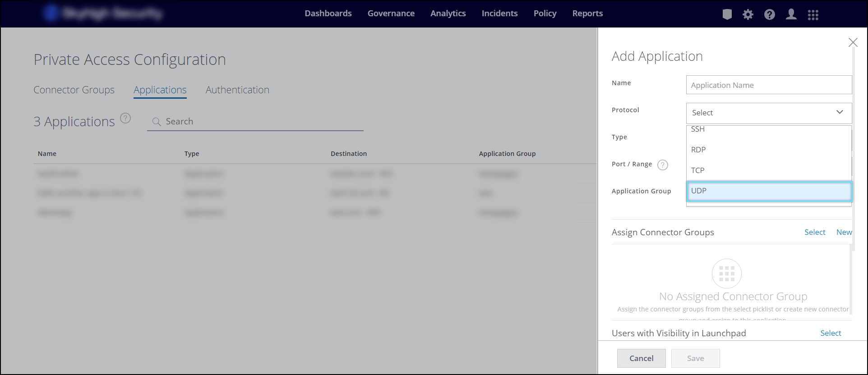Screen dimensions: 868x375
Task: Open the Policy menu
Action: (x=545, y=14)
